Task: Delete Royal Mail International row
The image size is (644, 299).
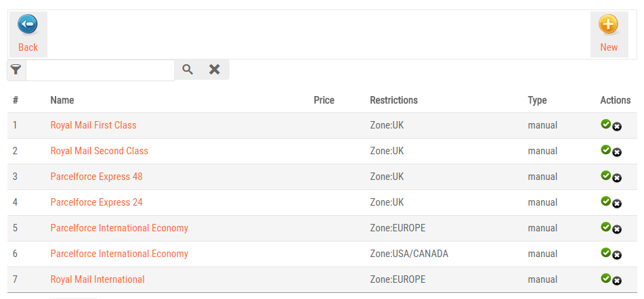Action: click(617, 281)
